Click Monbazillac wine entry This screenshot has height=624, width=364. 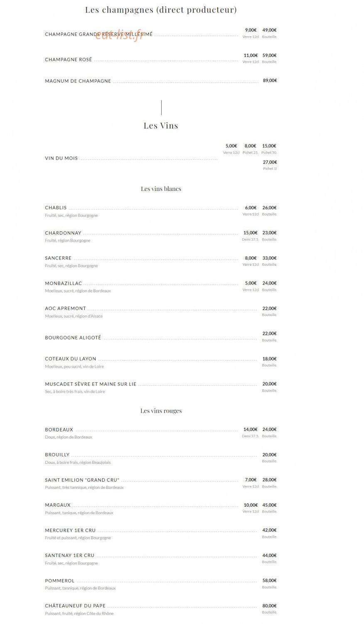pos(64,283)
